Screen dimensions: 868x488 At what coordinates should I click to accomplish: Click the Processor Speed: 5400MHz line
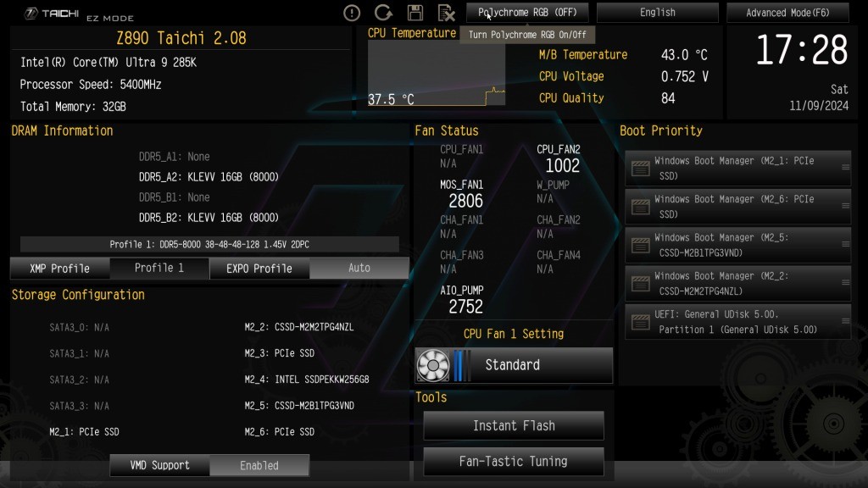point(90,85)
